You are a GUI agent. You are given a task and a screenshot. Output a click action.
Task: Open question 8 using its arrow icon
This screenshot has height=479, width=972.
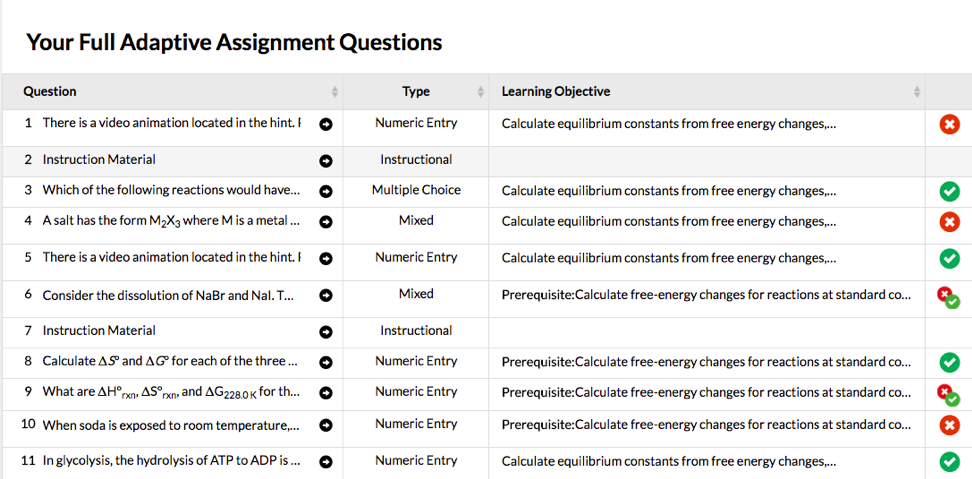(x=325, y=362)
